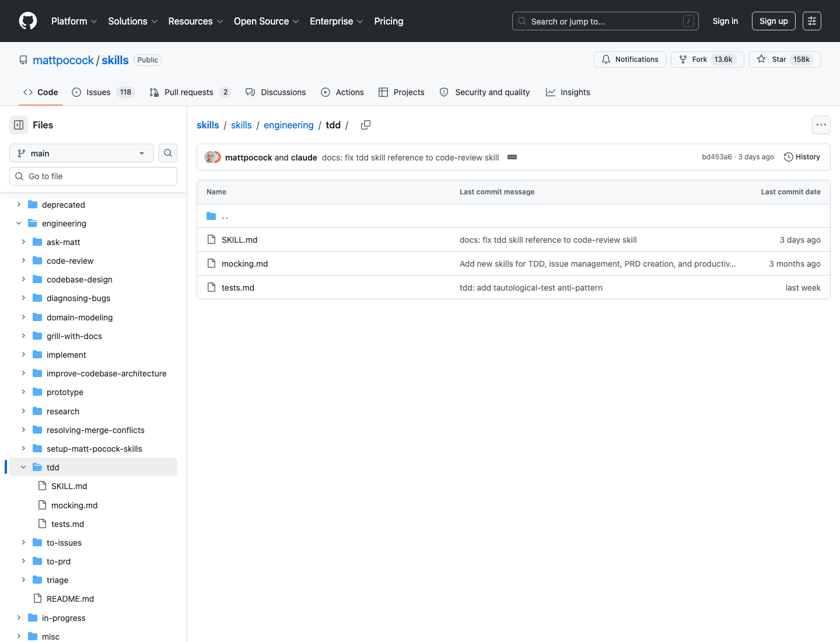Expand the commit message ellipsis details
This screenshot has height=642, width=840.
[x=512, y=157]
